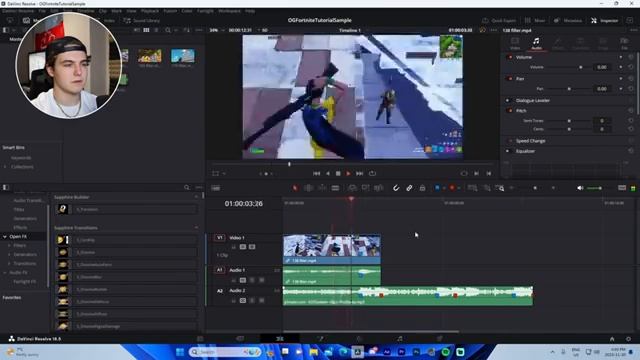Open the Fairlight page music-note icon
The height and width of the screenshot is (360, 640).
point(400,339)
